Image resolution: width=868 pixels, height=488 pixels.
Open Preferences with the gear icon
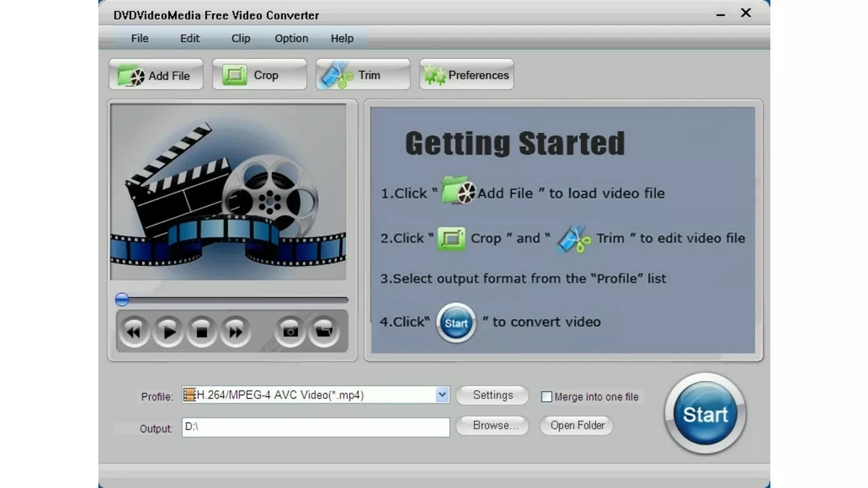467,75
